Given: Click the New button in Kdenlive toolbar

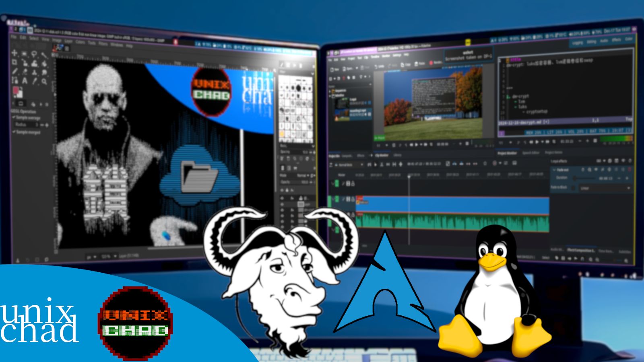Looking at the screenshot, I should (335, 69).
